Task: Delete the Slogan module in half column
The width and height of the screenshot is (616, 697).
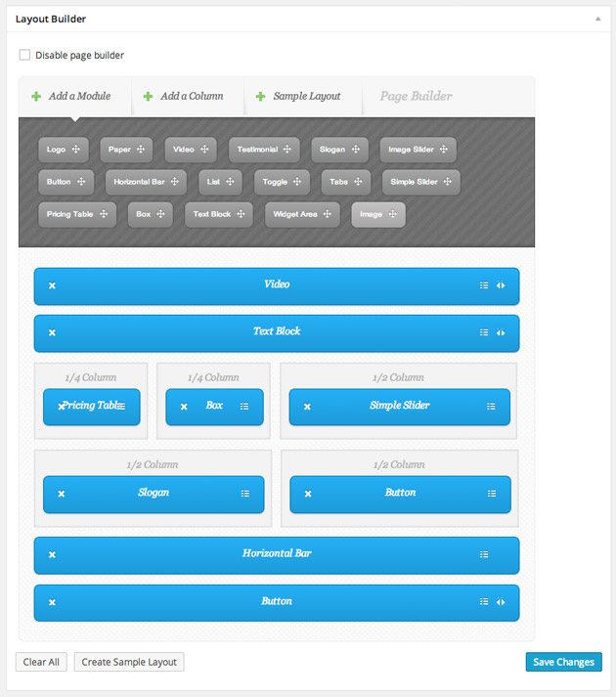Action: coord(62,494)
